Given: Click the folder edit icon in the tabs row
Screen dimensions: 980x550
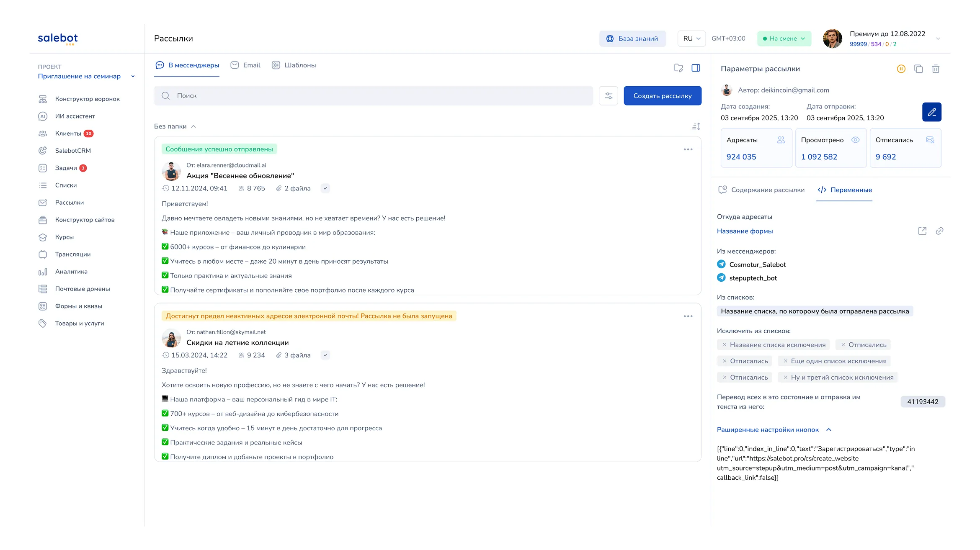Looking at the screenshot, I should [x=678, y=68].
